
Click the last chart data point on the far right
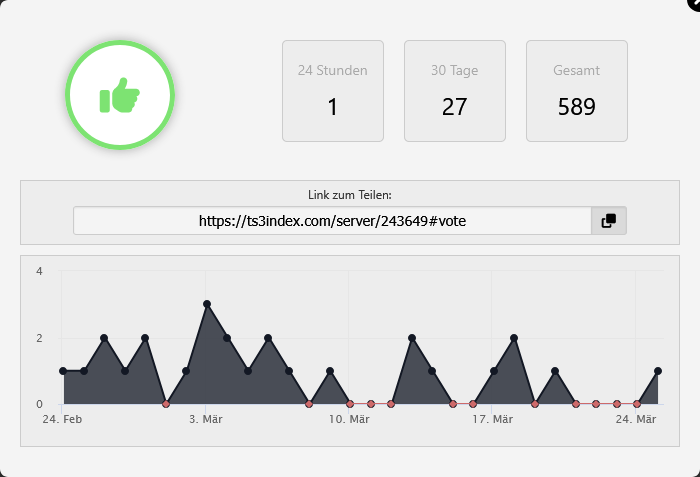658,371
